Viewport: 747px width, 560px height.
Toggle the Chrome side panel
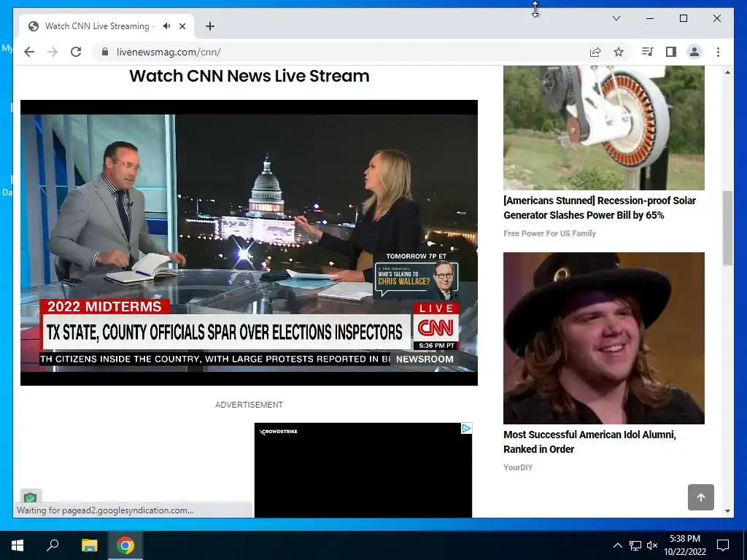click(671, 52)
